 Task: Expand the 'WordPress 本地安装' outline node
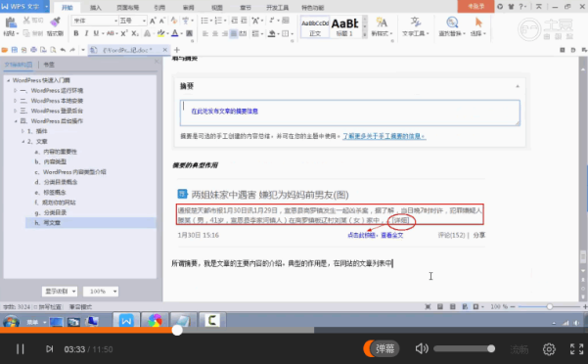(x=15, y=101)
